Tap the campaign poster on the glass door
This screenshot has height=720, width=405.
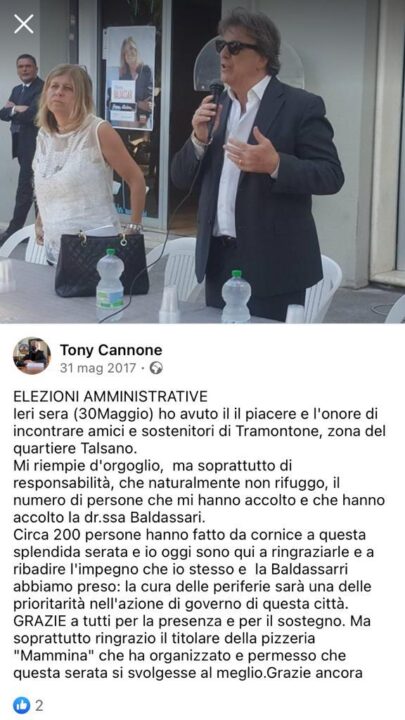coord(130,78)
